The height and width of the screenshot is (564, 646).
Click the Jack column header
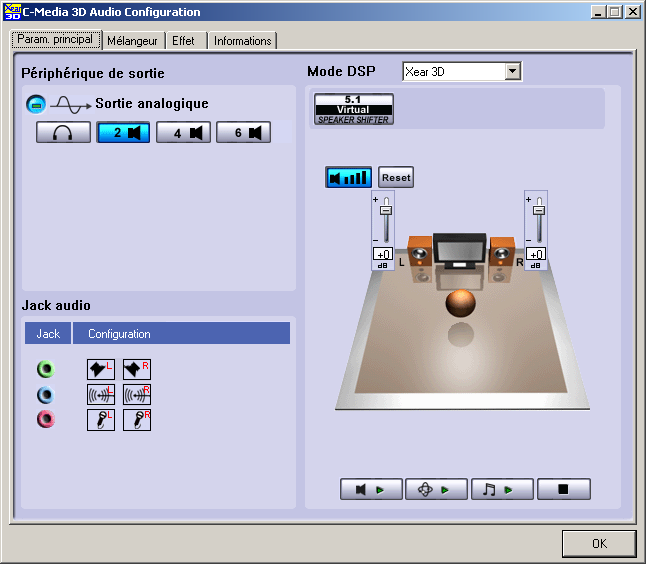click(x=48, y=333)
